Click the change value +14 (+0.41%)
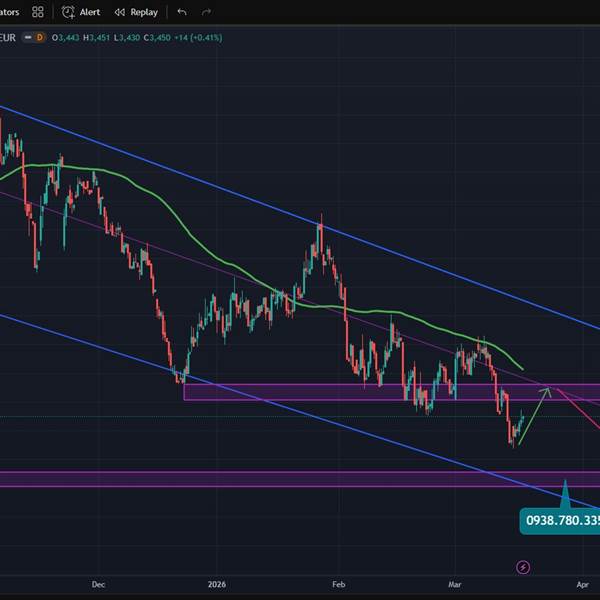 [x=198, y=38]
